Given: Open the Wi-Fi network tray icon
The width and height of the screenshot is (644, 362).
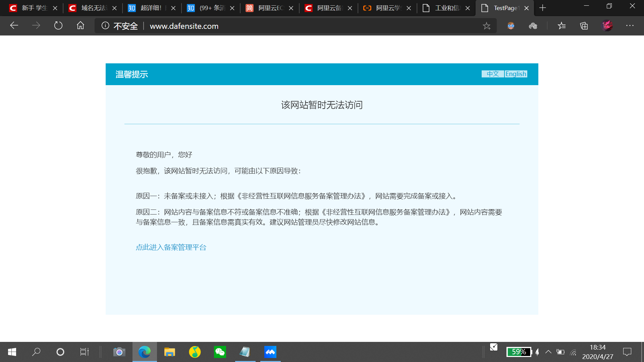Looking at the screenshot, I should click(574, 352).
